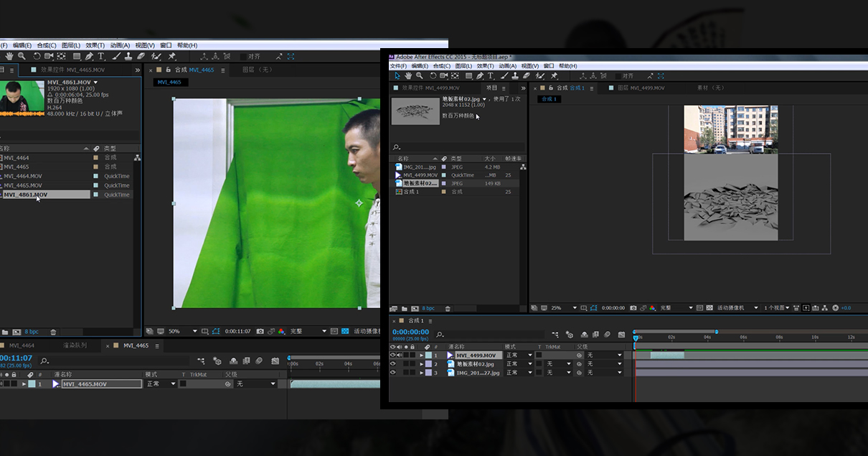This screenshot has height=456, width=868.
Task: Select the Clone Stamp tool in the front window
Action: pyautogui.click(x=515, y=75)
